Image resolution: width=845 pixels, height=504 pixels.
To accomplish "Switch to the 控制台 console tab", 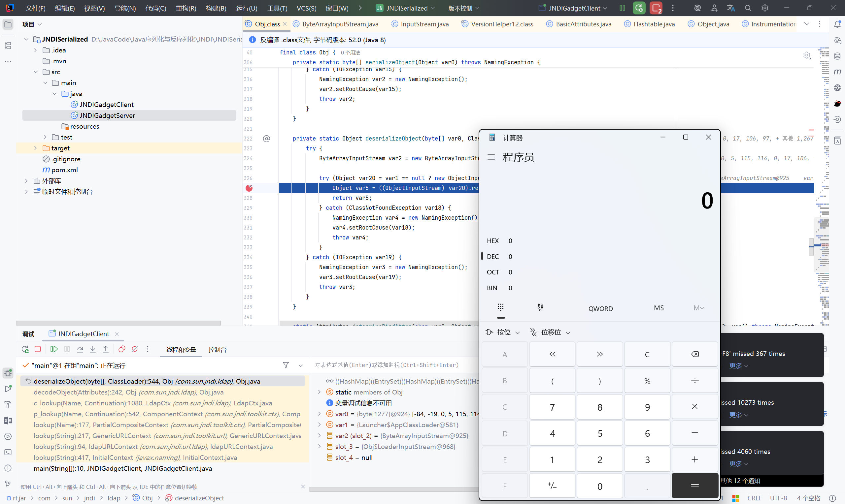I will click(x=217, y=350).
